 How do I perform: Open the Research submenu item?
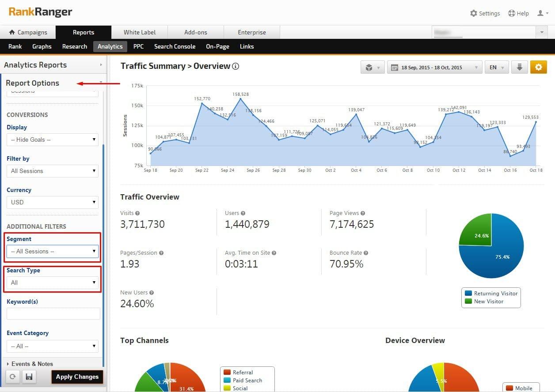tap(75, 46)
